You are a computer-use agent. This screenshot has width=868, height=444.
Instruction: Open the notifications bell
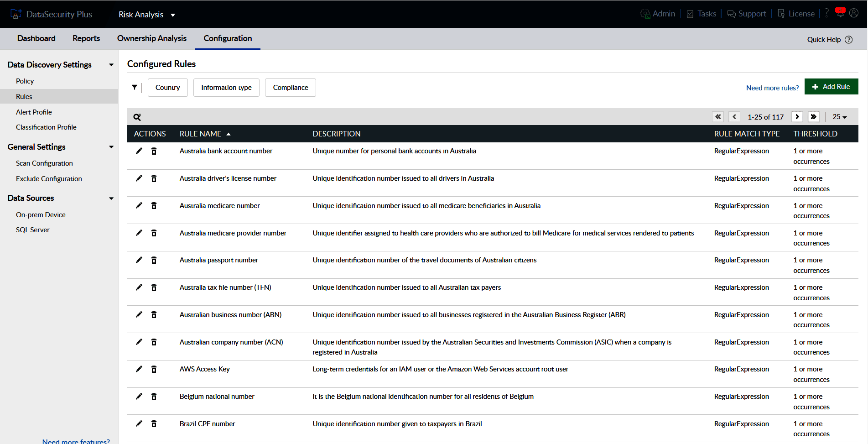[x=840, y=13]
